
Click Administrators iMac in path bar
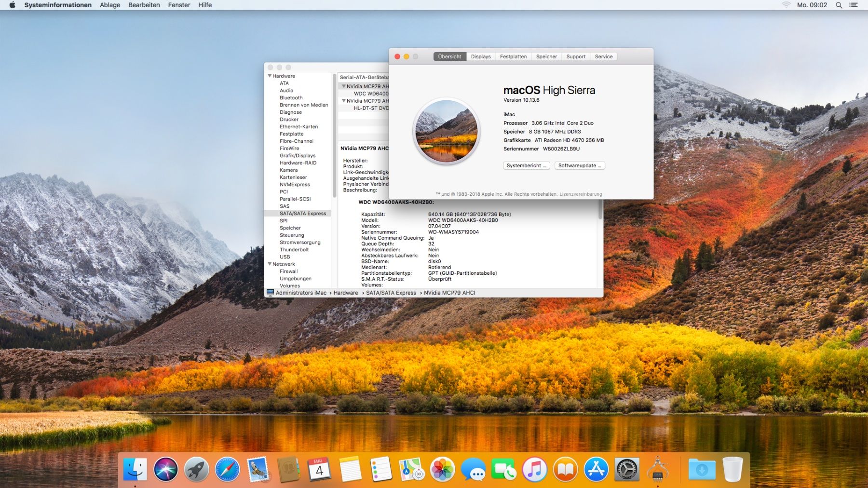pyautogui.click(x=301, y=293)
